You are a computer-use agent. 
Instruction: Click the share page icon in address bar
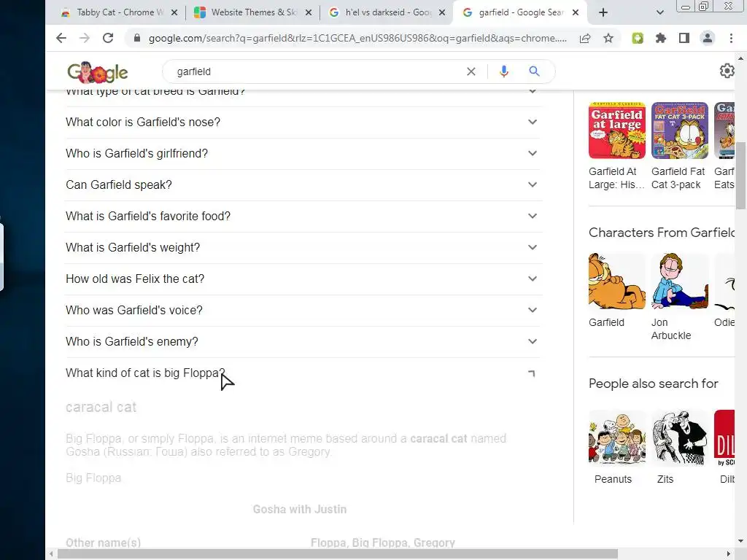[585, 39]
